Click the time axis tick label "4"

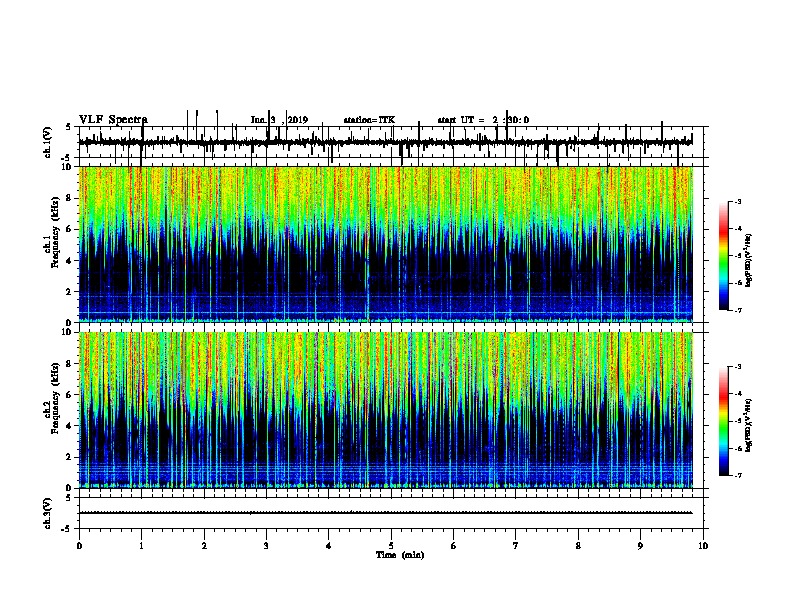pyautogui.click(x=329, y=545)
